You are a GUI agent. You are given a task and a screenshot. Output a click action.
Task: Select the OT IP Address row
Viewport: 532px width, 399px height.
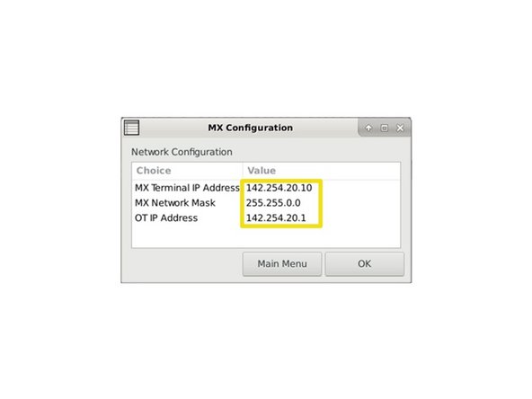266,217
